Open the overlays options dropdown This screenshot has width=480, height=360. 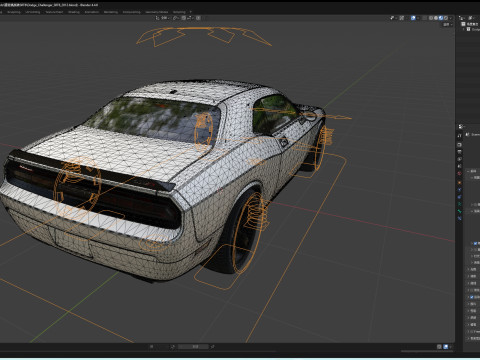pos(418,18)
